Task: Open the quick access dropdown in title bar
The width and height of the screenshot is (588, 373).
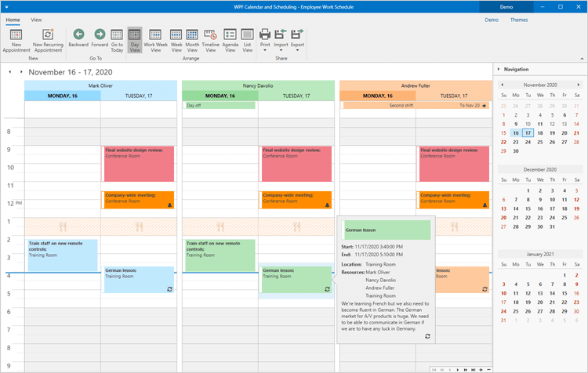Action: pyautogui.click(x=7, y=7)
